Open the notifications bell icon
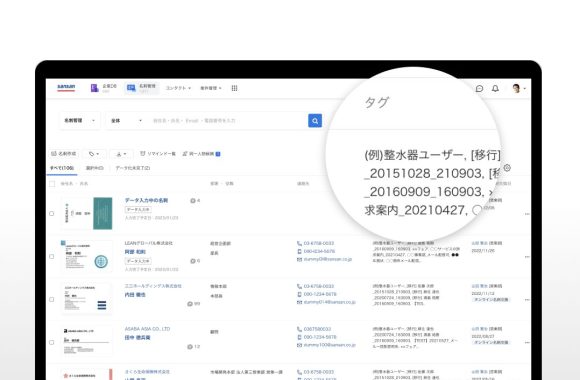580x380 pixels. coord(495,88)
